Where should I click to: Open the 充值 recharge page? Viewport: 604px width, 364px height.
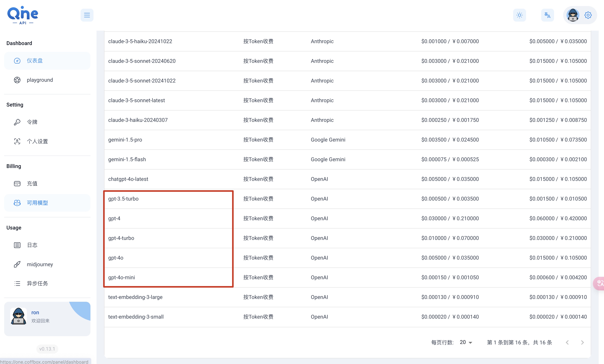click(x=47, y=183)
